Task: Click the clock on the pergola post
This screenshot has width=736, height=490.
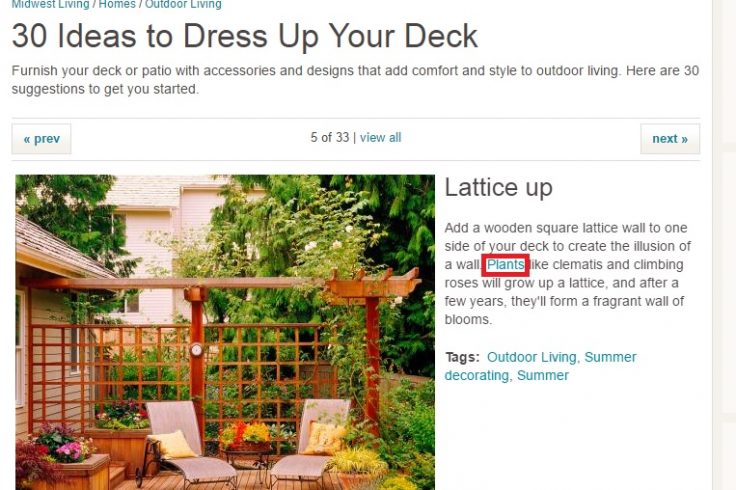Action: tap(196, 350)
